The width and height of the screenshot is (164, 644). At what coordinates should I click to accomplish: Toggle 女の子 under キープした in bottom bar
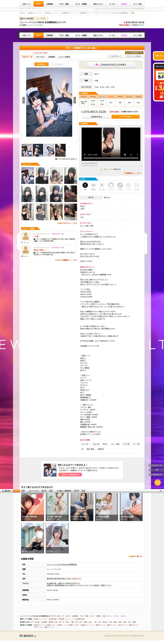tap(44, 491)
